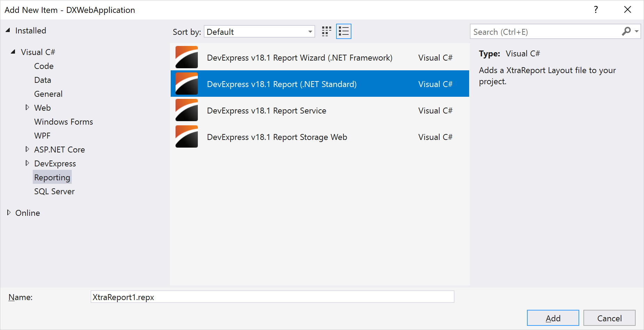Expand the ASP.NET Core tree node
This screenshot has width=644, height=330.
point(27,149)
